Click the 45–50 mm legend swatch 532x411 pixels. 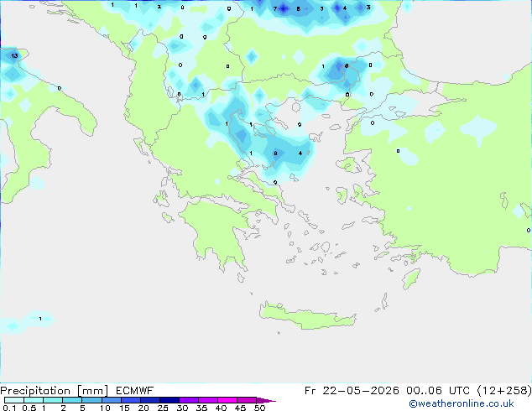click(x=247, y=400)
